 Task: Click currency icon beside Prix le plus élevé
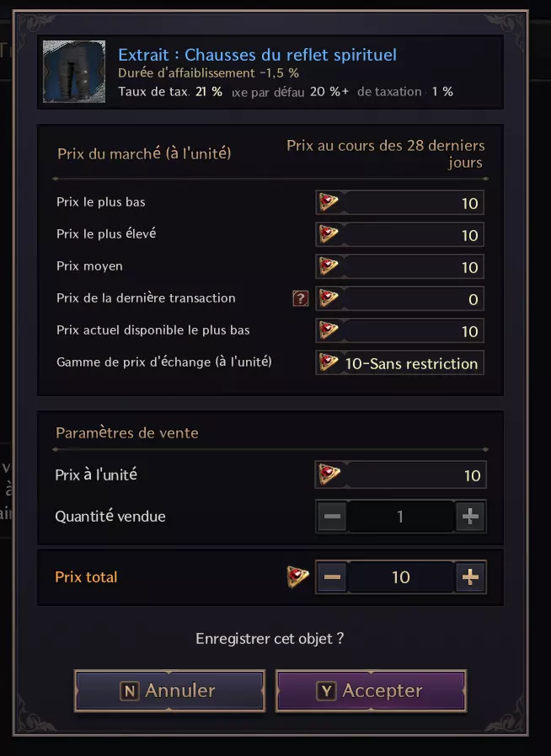(328, 234)
